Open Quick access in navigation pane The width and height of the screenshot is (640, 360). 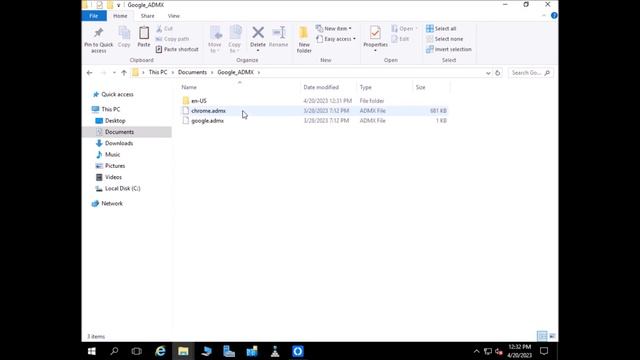[113, 94]
